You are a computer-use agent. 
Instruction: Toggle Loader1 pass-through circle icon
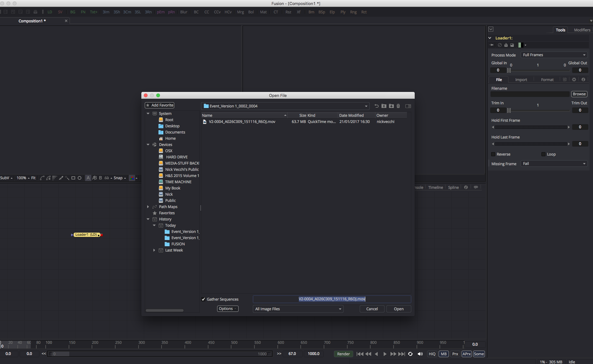click(x=500, y=45)
